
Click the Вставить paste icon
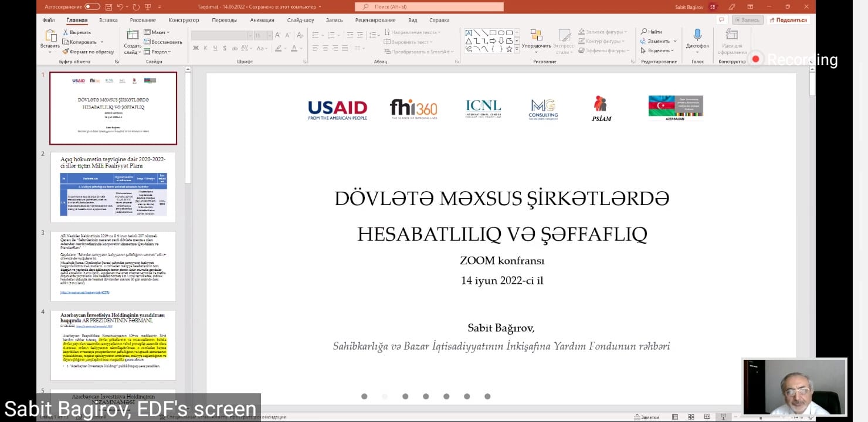(x=50, y=36)
